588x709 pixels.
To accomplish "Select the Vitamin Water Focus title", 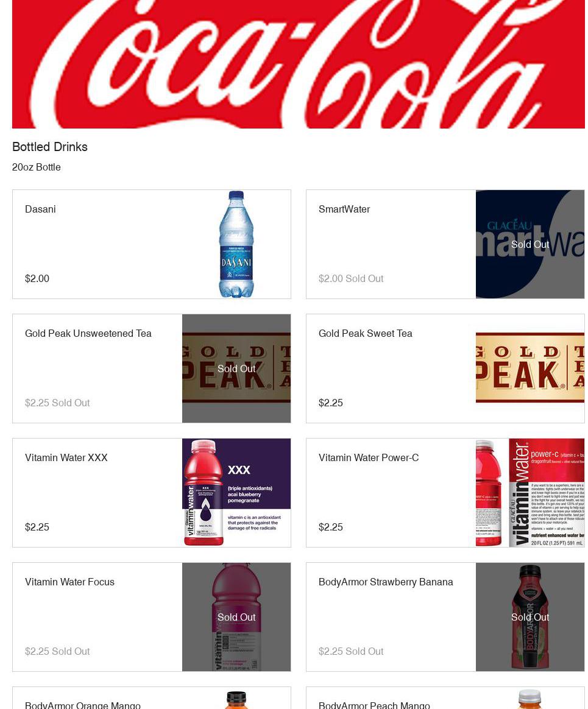I will coord(69,582).
